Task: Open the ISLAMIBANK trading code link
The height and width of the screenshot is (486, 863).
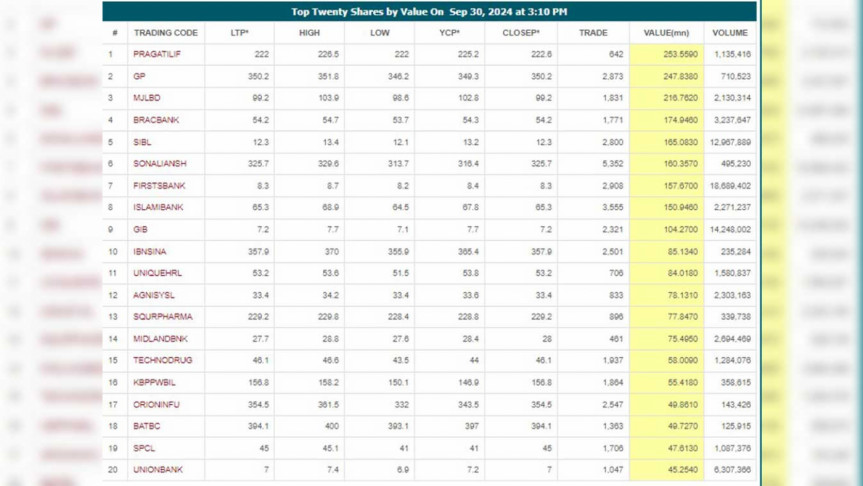Action: pos(158,207)
